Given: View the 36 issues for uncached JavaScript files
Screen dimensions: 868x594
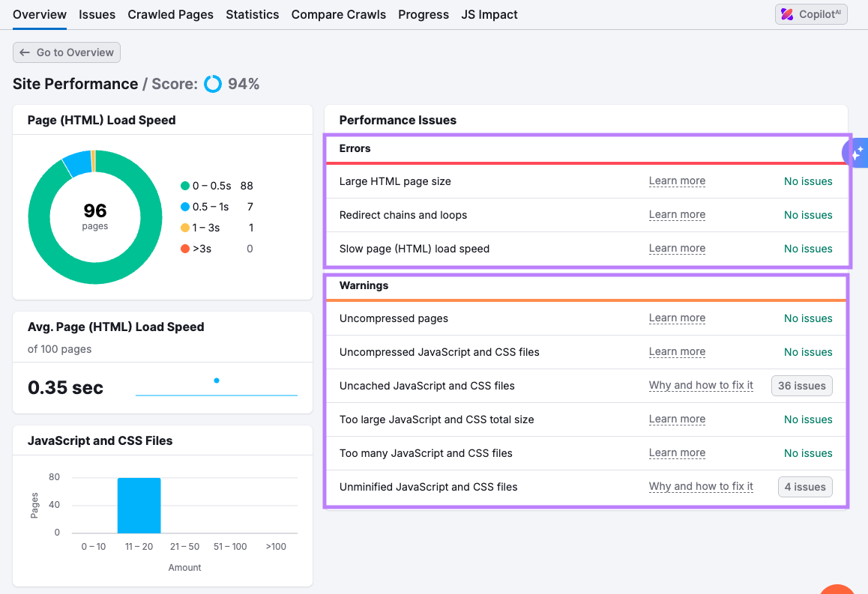Looking at the screenshot, I should pyautogui.click(x=801, y=385).
